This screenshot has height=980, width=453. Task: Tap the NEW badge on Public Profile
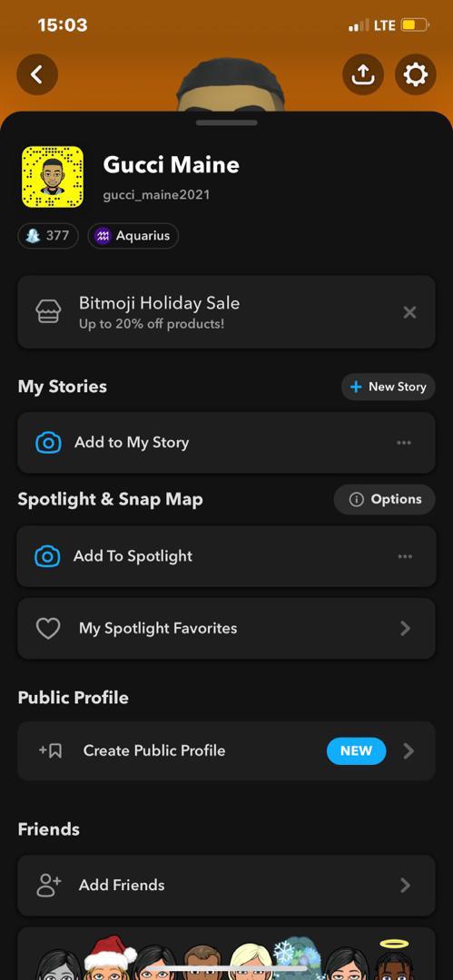point(356,750)
